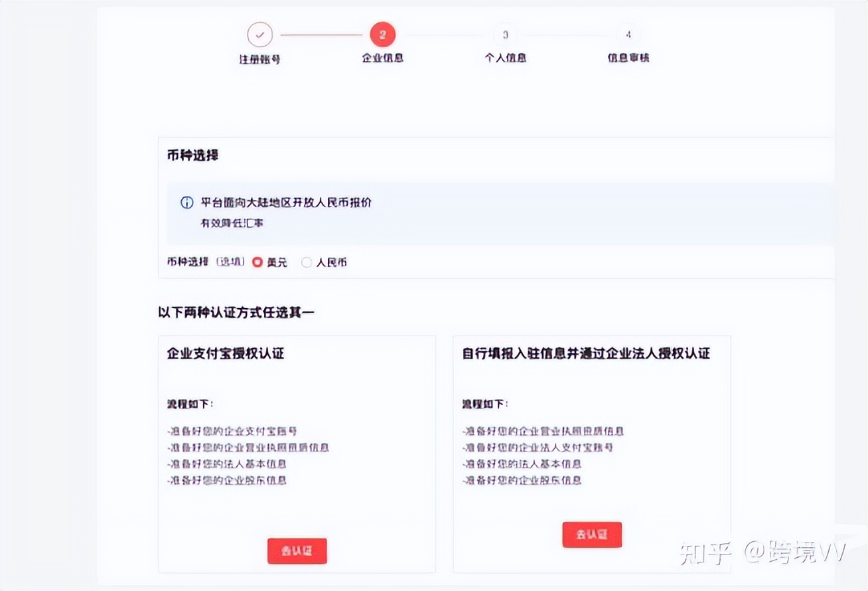
Task: Click the 有效降低汇率 banner text
Action: (x=231, y=223)
